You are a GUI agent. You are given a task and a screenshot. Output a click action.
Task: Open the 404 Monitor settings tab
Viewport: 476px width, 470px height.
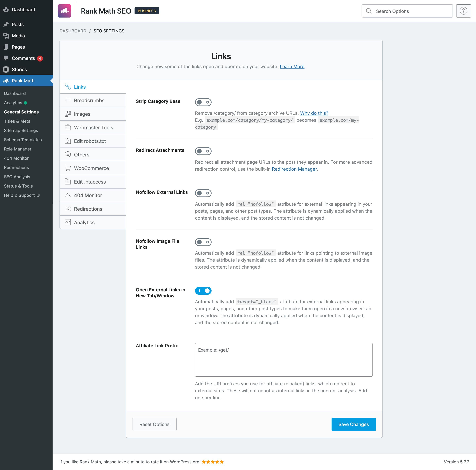click(93, 195)
